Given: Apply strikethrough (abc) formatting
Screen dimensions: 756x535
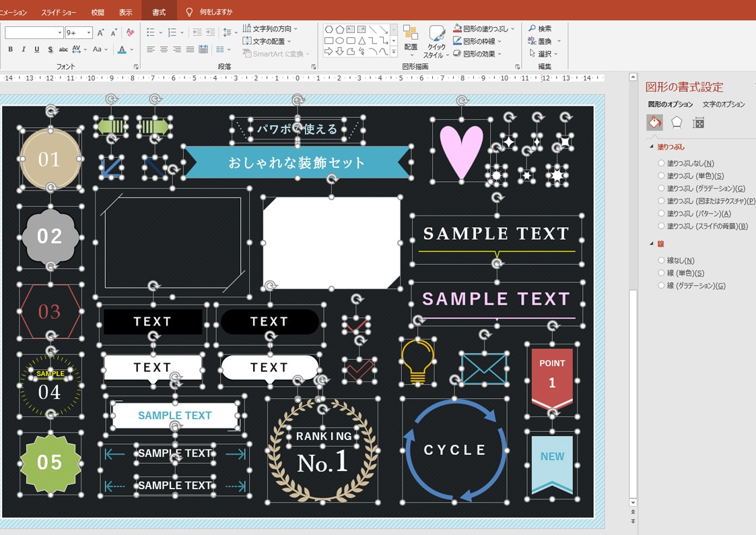Looking at the screenshot, I should coord(63,49).
